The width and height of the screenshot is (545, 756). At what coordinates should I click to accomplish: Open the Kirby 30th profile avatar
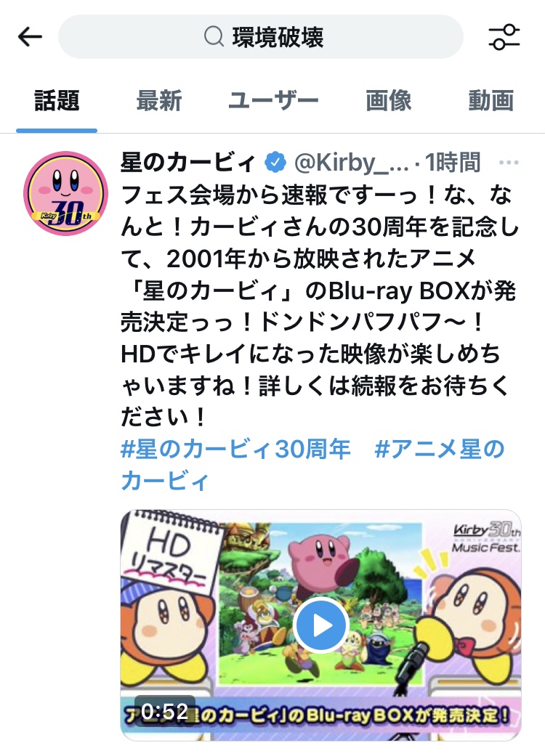pos(66,193)
